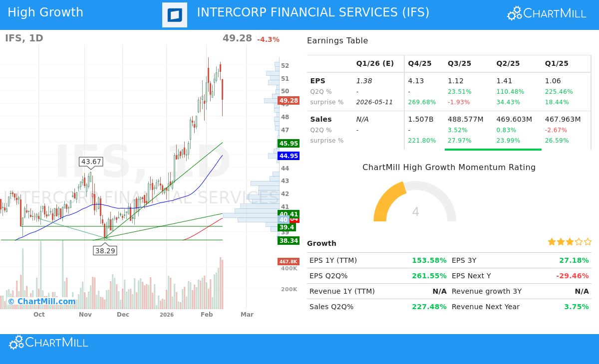
Task: Toggle the blue 44.95 moving average label
Action: (289, 156)
